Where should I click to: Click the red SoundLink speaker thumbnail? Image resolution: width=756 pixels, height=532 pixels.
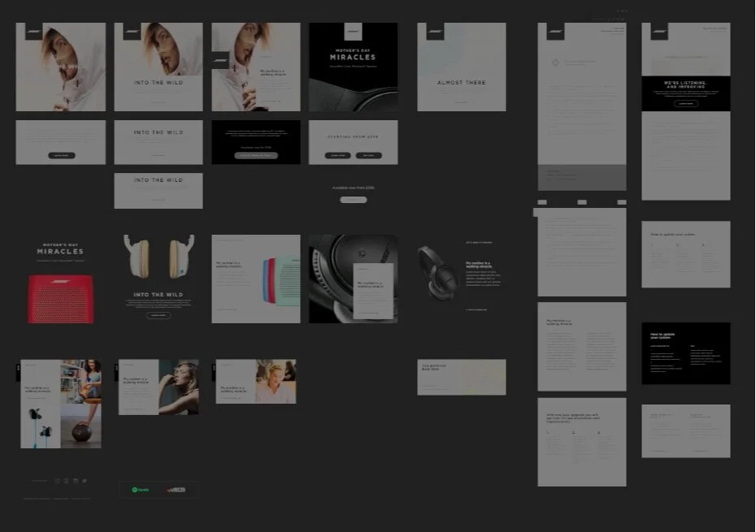[x=60, y=298]
